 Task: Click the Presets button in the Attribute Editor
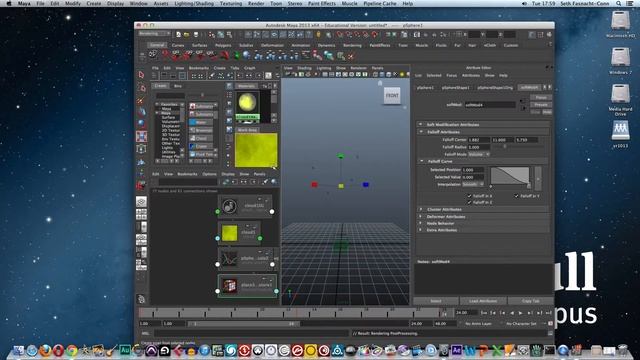coord(541,104)
